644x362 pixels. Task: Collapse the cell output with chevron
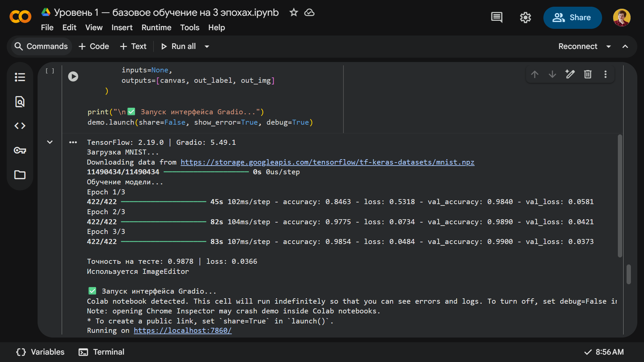pyautogui.click(x=50, y=142)
